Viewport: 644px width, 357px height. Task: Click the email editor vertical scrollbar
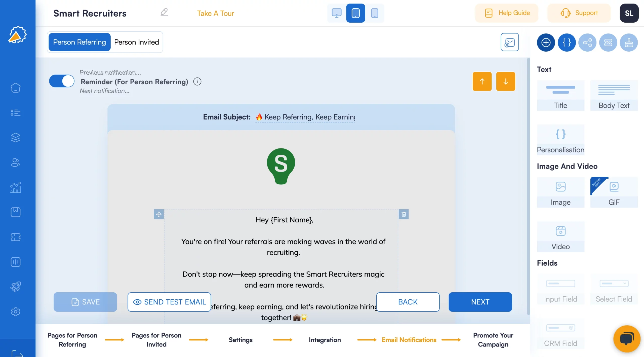click(x=528, y=186)
